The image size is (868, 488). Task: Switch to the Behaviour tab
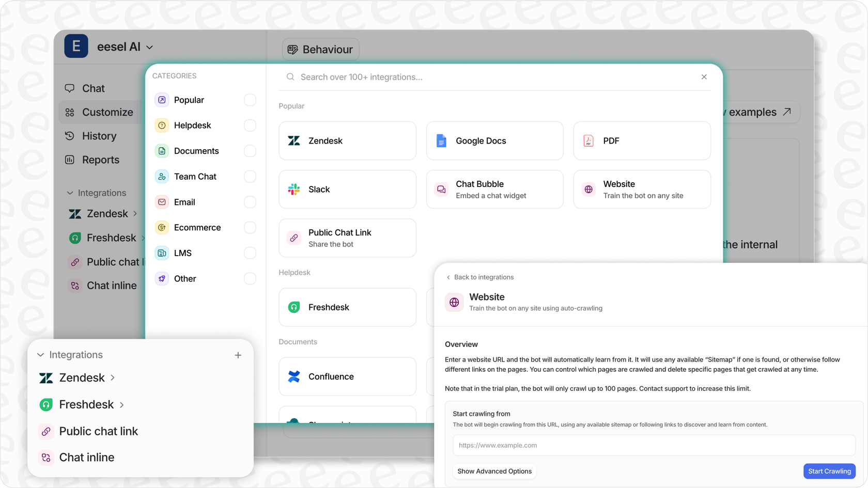(320, 49)
